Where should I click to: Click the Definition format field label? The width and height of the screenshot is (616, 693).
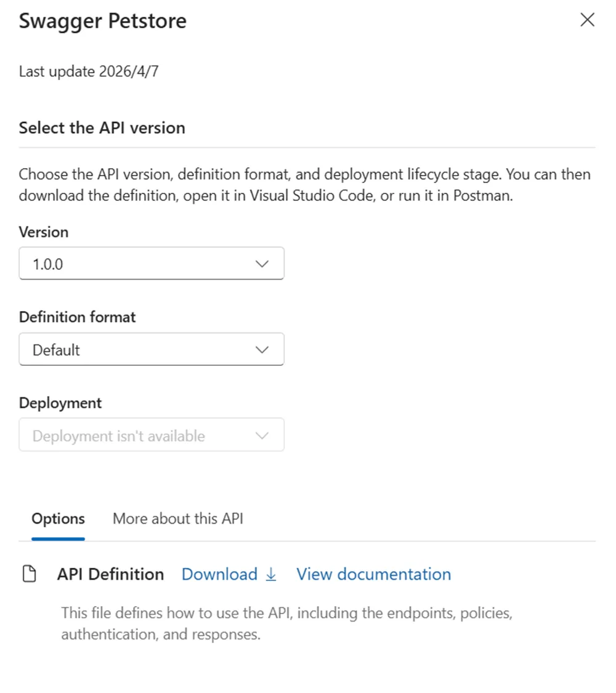pos(78,317)
